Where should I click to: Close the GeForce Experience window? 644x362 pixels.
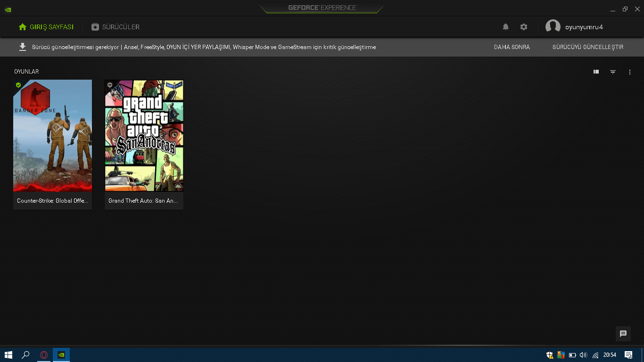click(x=637, y=9)
